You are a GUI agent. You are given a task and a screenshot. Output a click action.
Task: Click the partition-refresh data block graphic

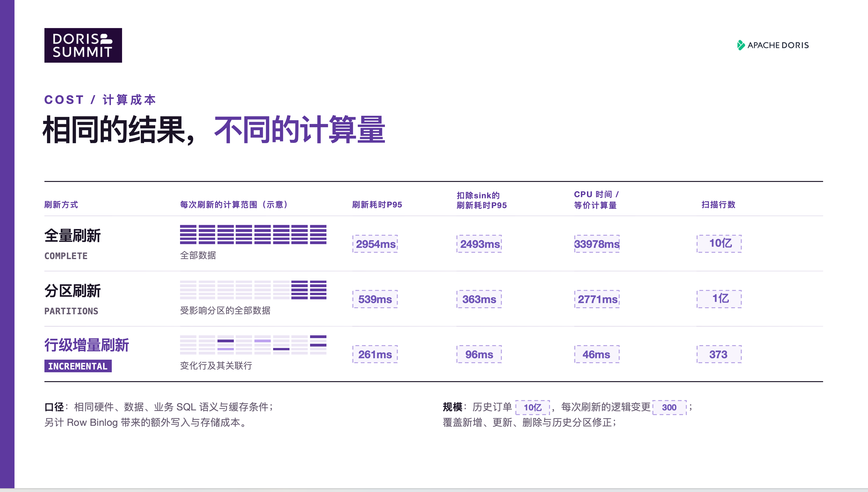click(x=253, y=289)
